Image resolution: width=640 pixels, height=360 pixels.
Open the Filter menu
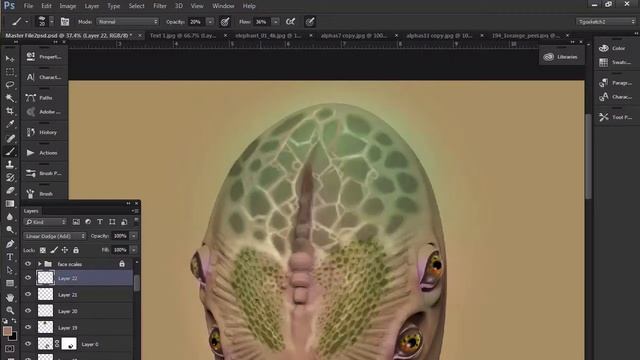[x=160, y=6]
